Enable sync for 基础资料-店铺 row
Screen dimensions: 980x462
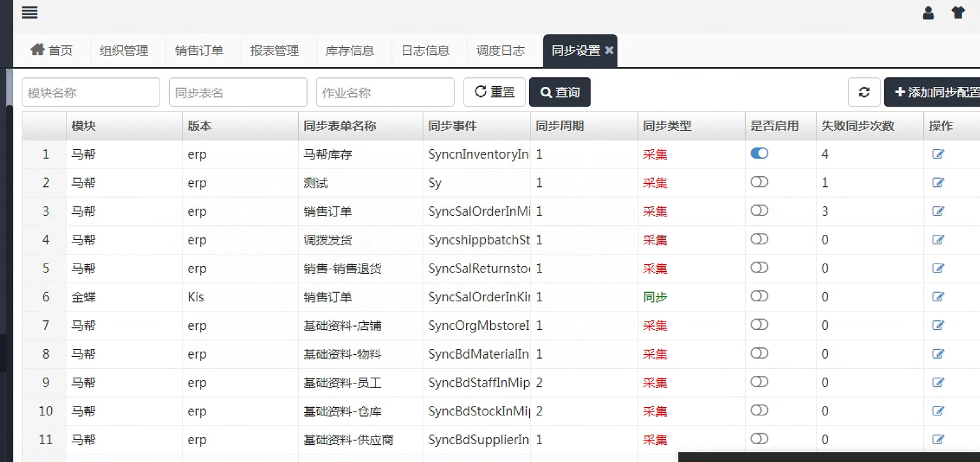[x=759, y=325]
